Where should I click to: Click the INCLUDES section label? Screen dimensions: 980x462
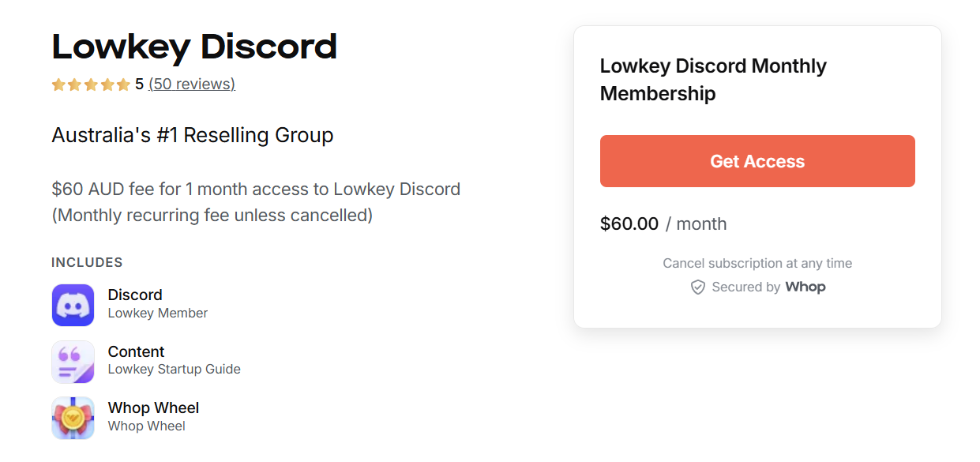click(x=87, y=262)
